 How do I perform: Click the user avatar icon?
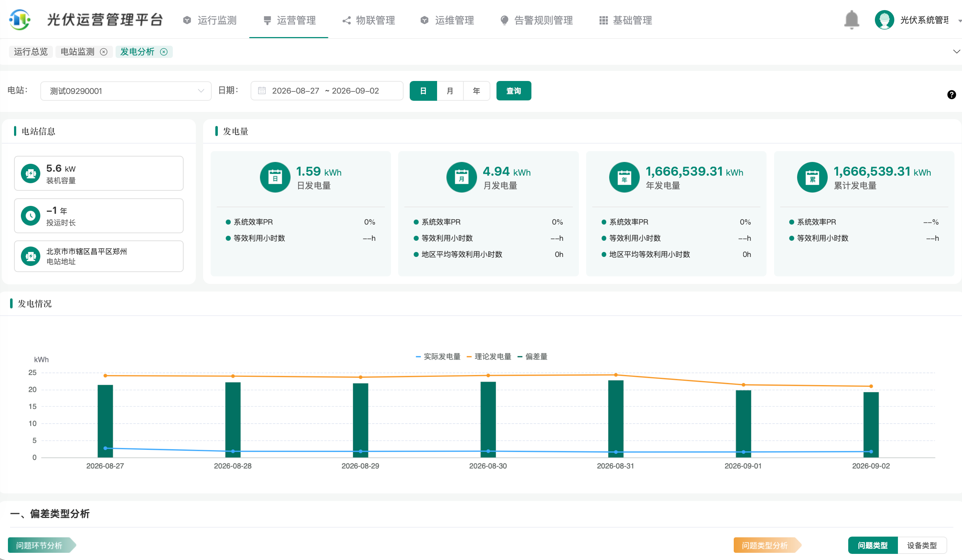(x=884, y=20)
